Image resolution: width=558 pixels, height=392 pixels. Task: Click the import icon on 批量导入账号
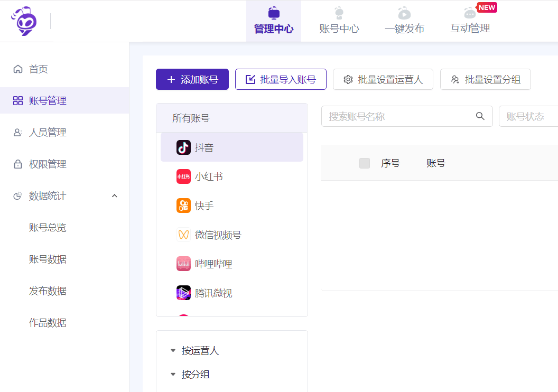250,79
